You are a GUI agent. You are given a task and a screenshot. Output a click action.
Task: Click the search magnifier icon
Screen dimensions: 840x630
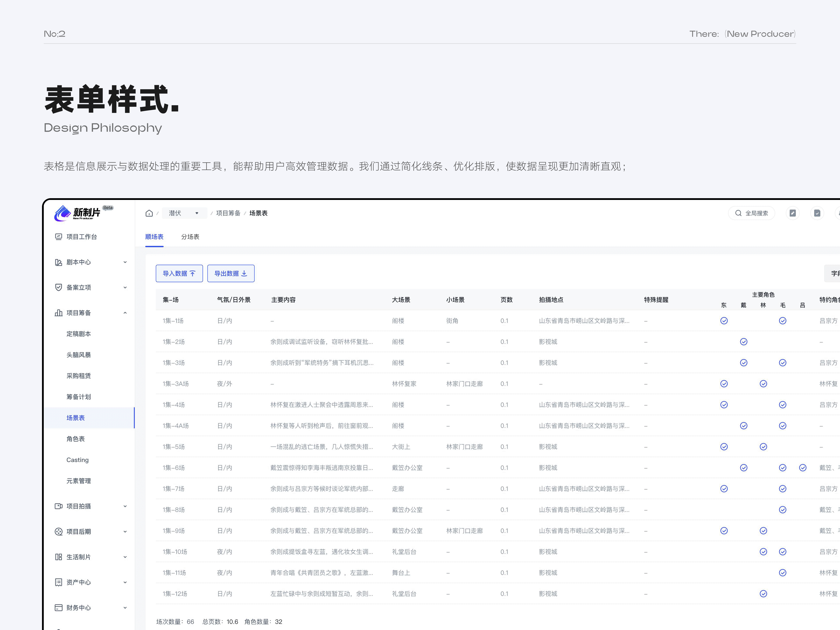coord(738,213)
